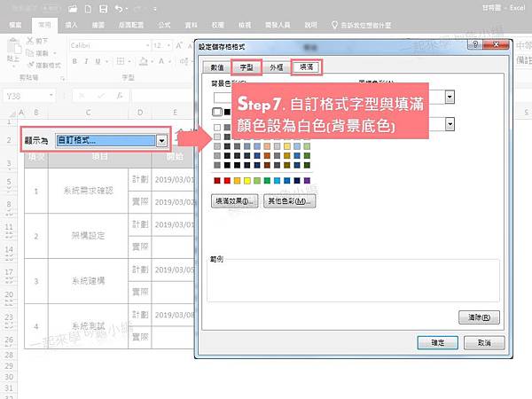
Task: Open the font size 12 dropdown
Action: [x=168, y=45]
